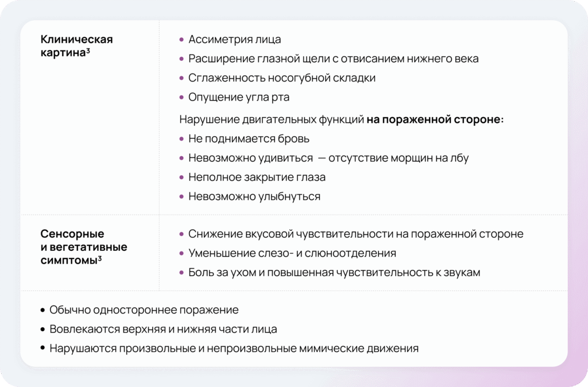
Task: Click the words 'Нарушение двигательных функций'
Action: (272, 120)
